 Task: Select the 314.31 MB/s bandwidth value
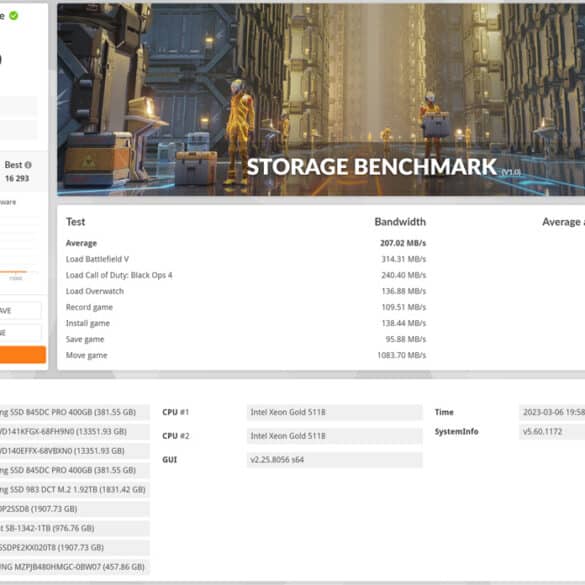tap(404, 259)
